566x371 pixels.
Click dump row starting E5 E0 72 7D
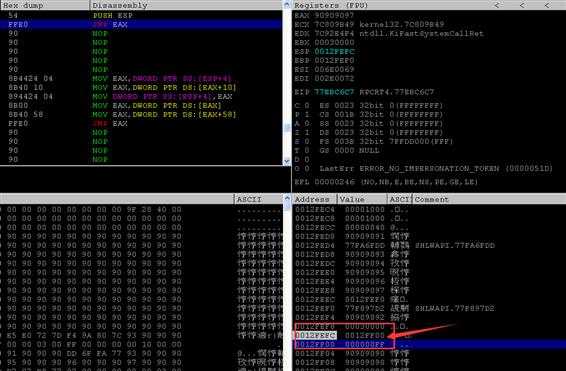coord(141,336)
